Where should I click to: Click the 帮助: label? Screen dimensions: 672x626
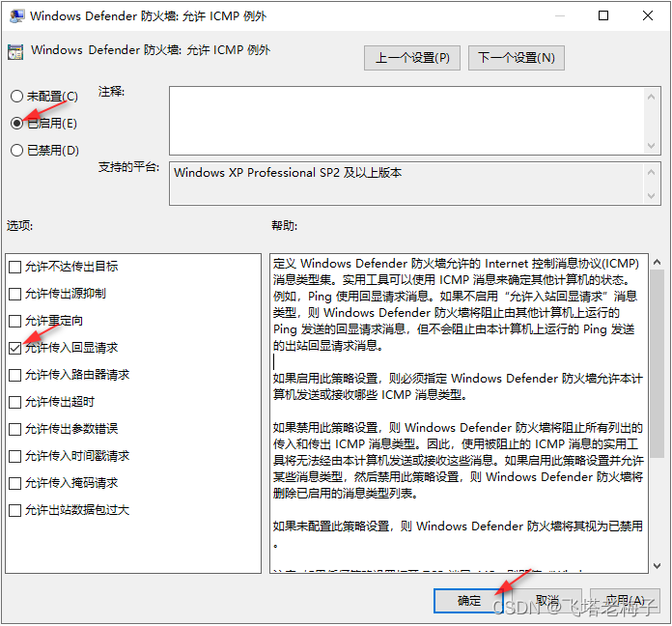coord(285,225)
